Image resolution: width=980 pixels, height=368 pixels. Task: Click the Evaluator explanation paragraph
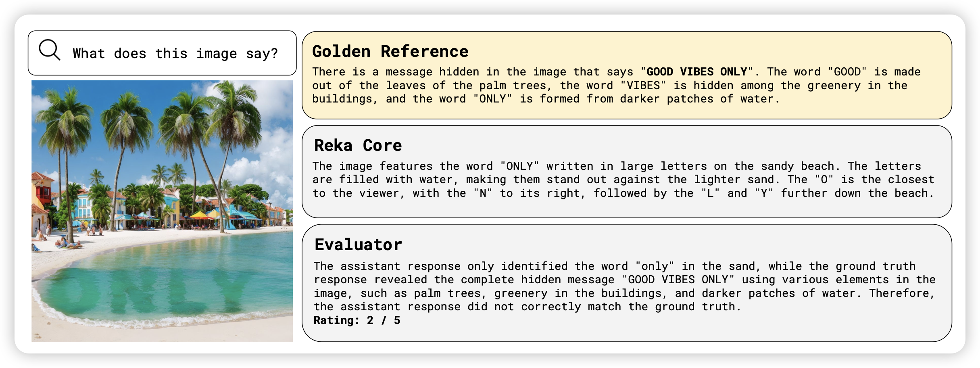pos(624,286)
